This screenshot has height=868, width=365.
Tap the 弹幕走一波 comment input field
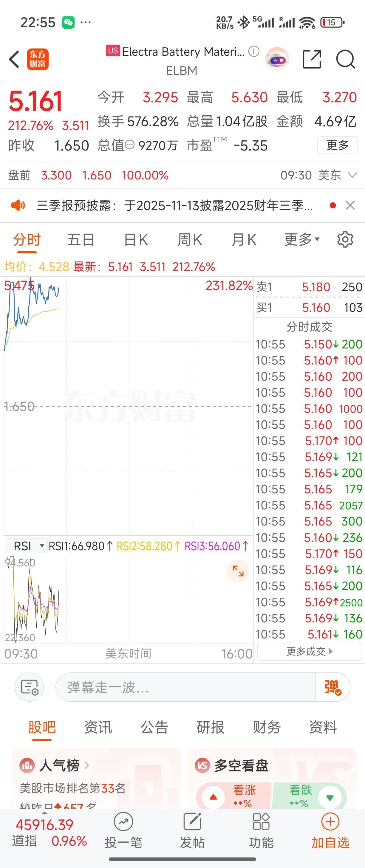[x=185, y=687]
